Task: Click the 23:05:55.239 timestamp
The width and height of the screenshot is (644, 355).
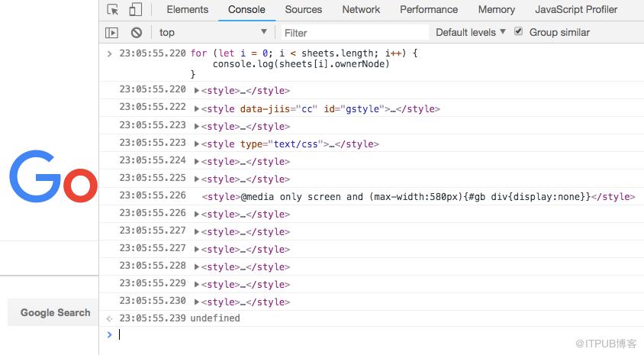Action: [153, 318]
